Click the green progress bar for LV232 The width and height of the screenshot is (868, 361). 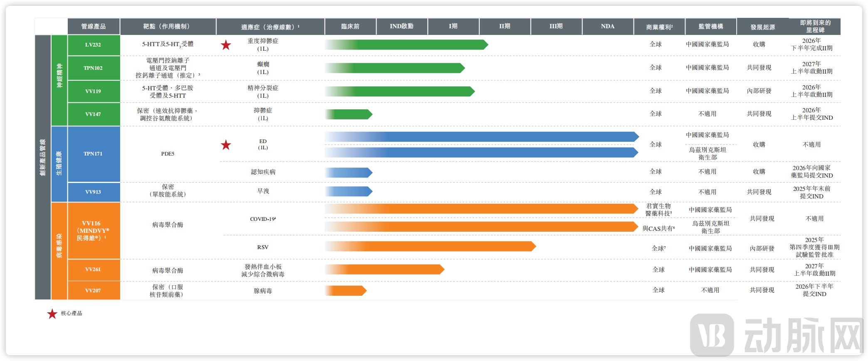tap(407, 45)
